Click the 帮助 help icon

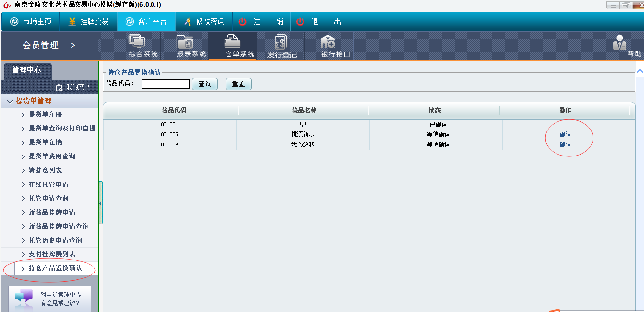(627, 46)
